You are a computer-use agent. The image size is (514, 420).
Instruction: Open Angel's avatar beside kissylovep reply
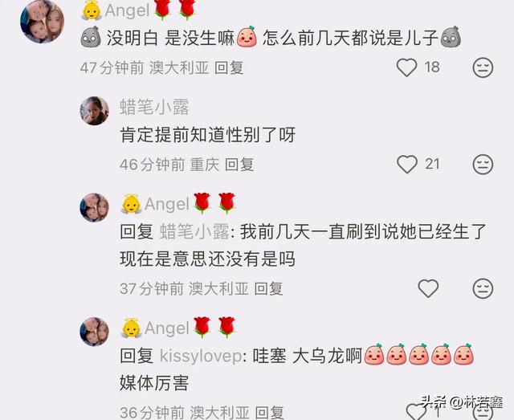[95, 332]
